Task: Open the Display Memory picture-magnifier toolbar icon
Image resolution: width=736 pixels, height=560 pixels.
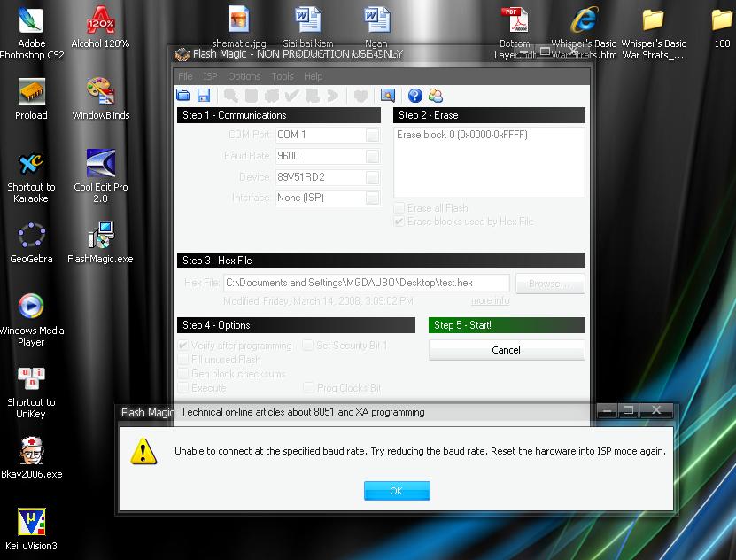Action: pyautogui.click(x=387, y=96)
